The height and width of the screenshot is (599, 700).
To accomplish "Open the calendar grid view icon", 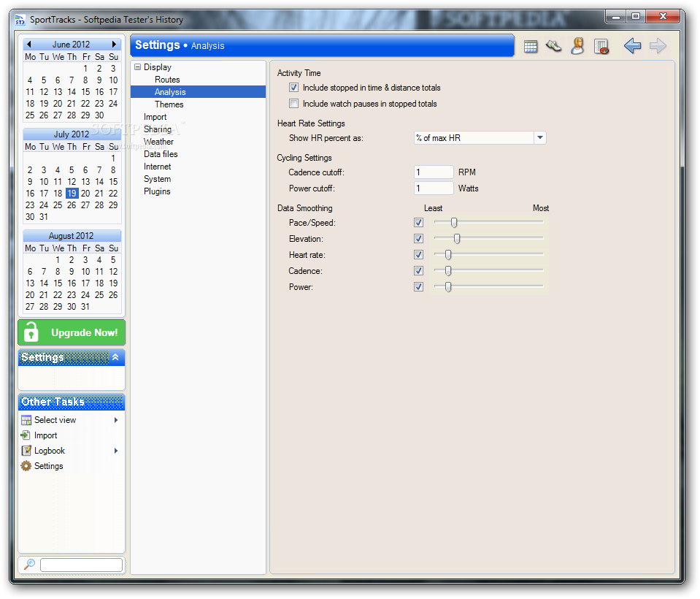I will [531, 46].
